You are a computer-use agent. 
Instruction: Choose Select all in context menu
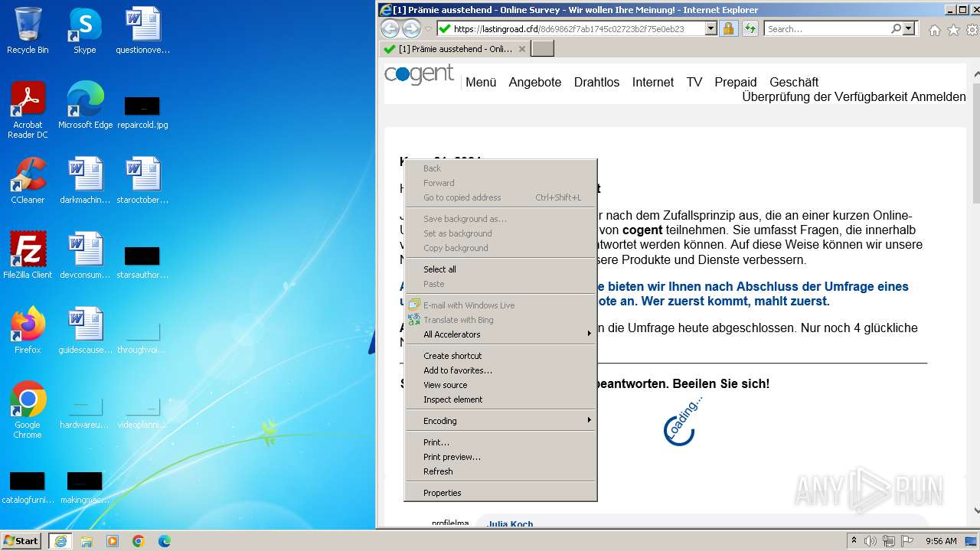coord(501,269)
